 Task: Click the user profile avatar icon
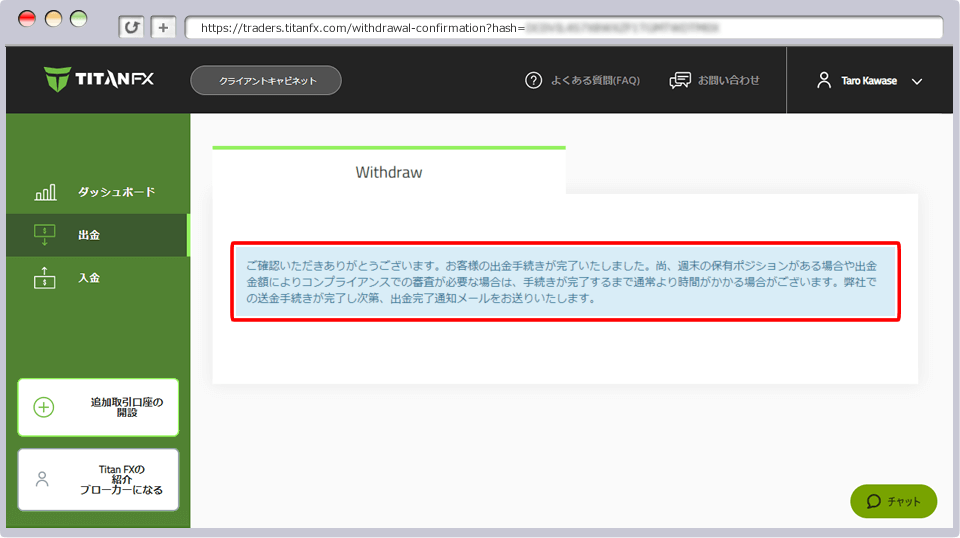tap(824, 80)
